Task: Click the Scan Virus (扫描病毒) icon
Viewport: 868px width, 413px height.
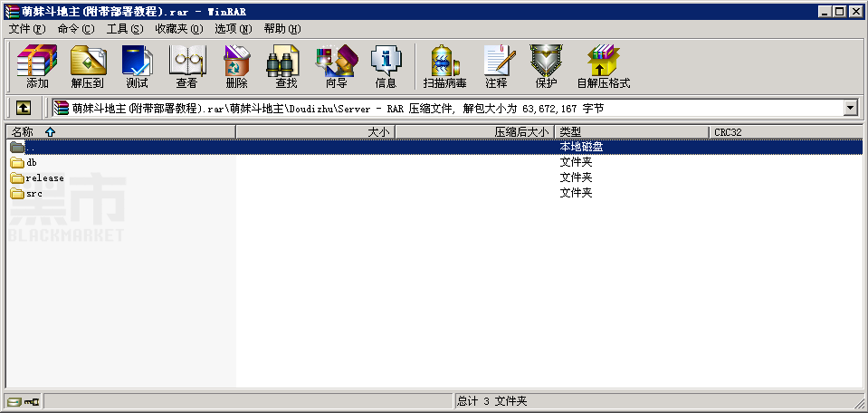Action: 444,66
